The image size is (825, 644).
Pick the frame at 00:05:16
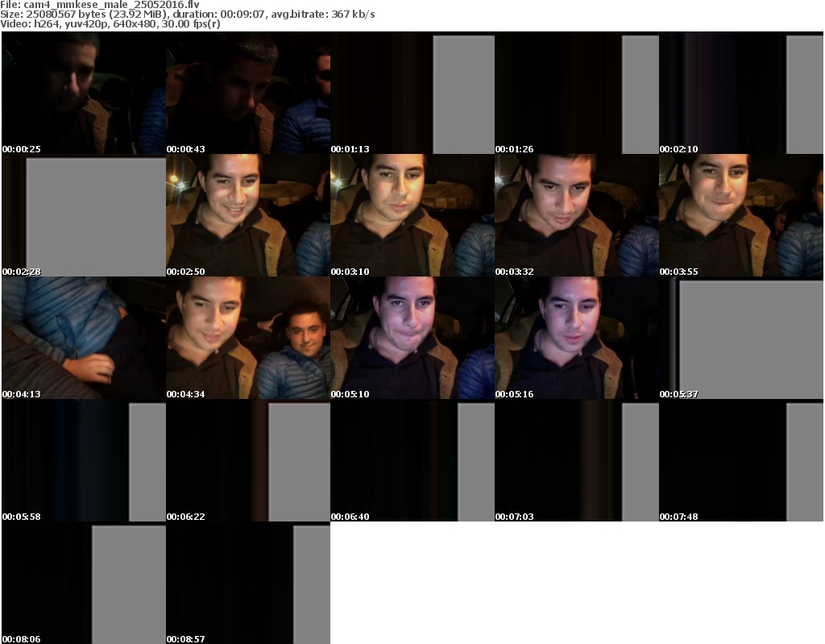pyautogui.click(x=577, y=338)
